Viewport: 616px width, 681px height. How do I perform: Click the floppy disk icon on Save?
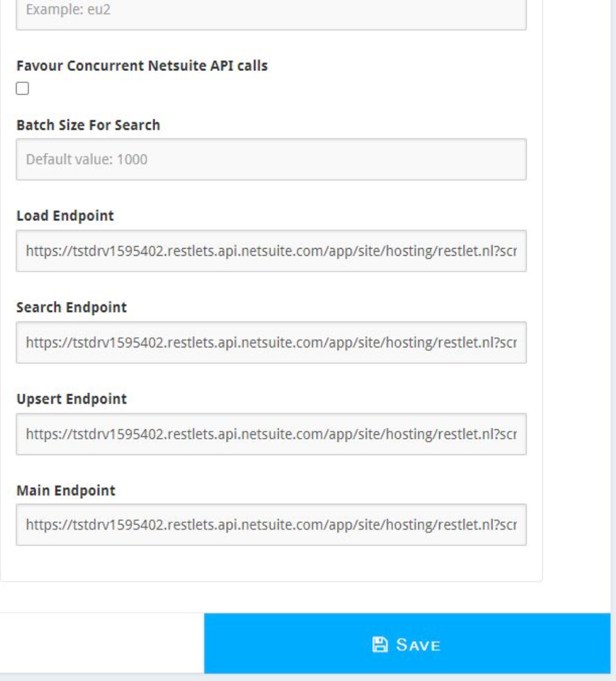[380, 644]
